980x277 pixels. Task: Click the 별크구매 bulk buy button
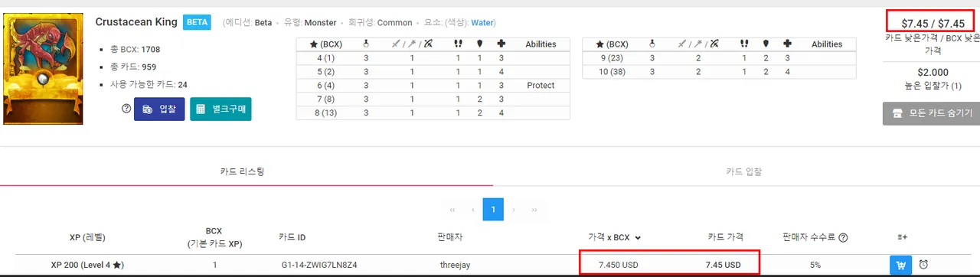point(220,109)
